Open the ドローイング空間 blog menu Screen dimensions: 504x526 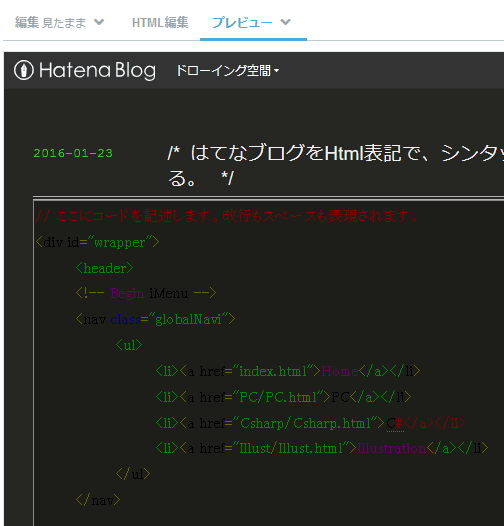click(228, 70)
